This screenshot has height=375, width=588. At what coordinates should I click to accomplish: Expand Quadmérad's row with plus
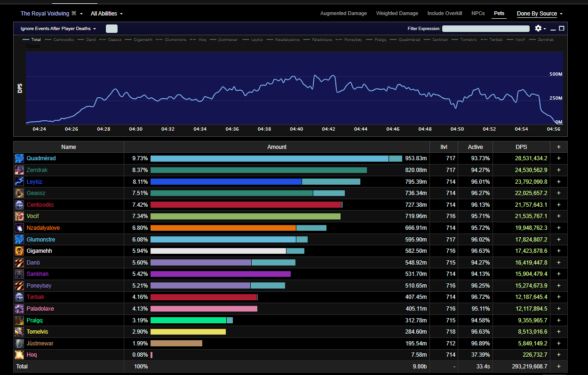point(559,158)
